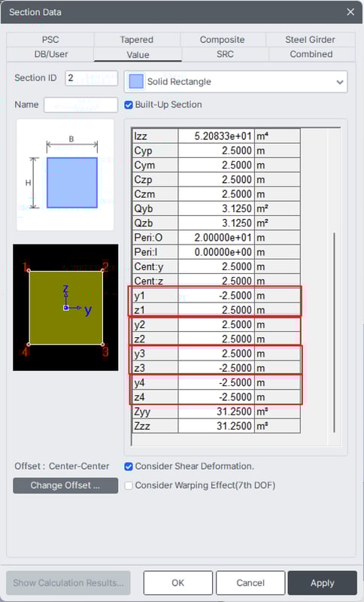
Task: Select the z4 value cell
Action: (x=217, y=397)
